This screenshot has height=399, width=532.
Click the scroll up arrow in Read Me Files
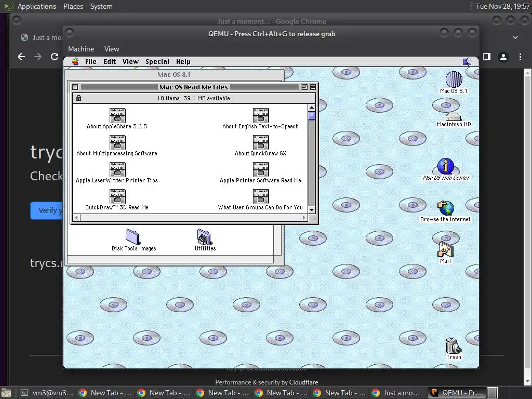(x=312, y=108)
